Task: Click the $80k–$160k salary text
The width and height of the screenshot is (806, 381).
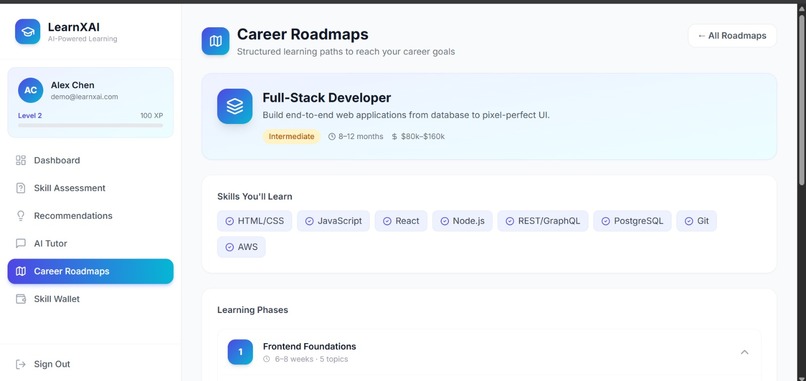Action: coord(423,137)
